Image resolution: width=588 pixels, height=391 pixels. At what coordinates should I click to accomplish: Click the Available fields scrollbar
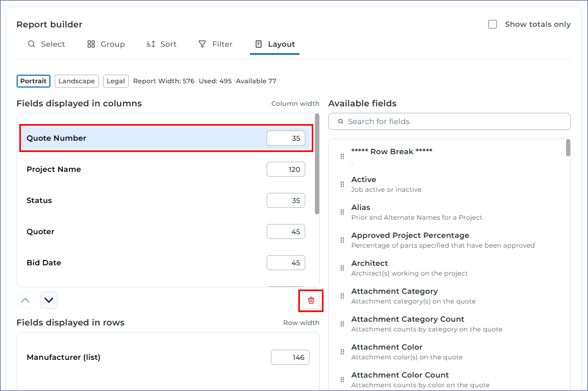pos(568,148)
